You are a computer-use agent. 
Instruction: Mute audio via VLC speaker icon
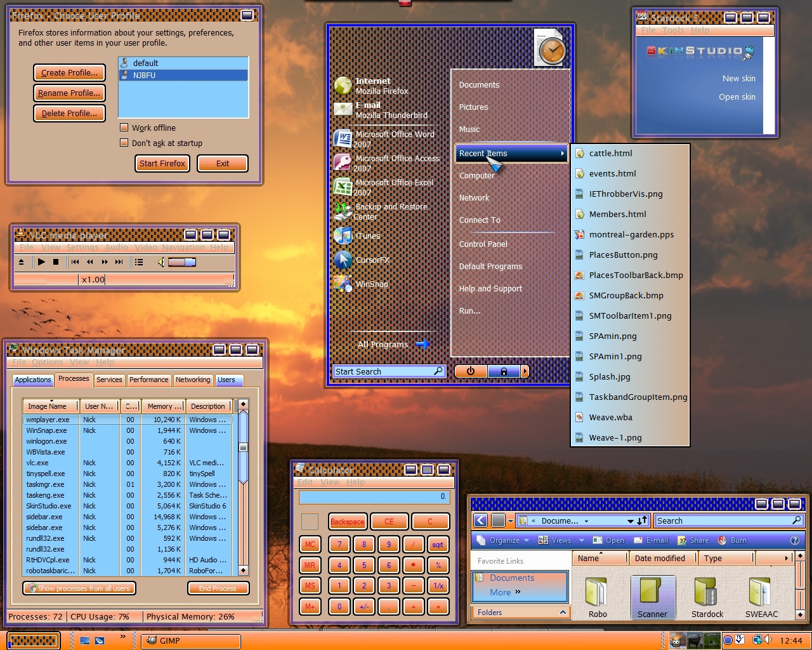pos(161,262)
